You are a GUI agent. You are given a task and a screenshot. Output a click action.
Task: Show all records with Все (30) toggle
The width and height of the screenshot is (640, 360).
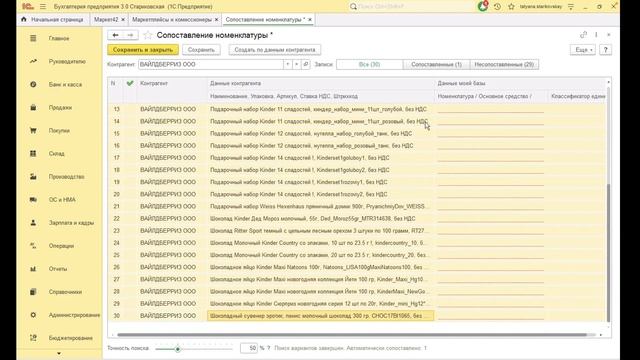pyautogui.click(x=369, y=64)
